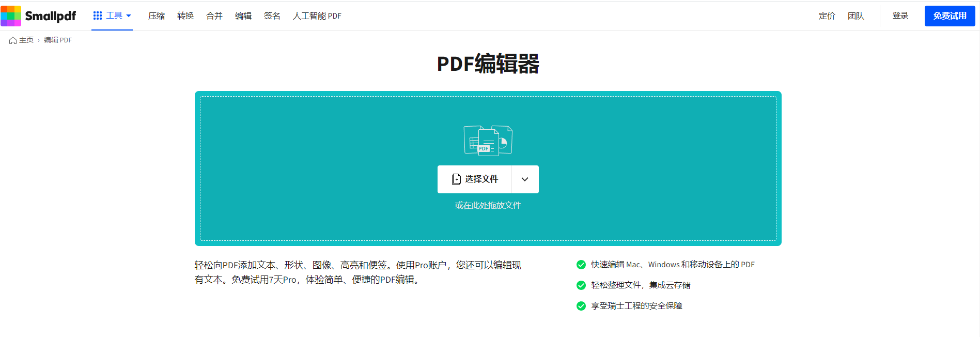The image size is (980, 337).
Task: Click the check icon beside 享受瑞士工程
Action: point(581,306)
